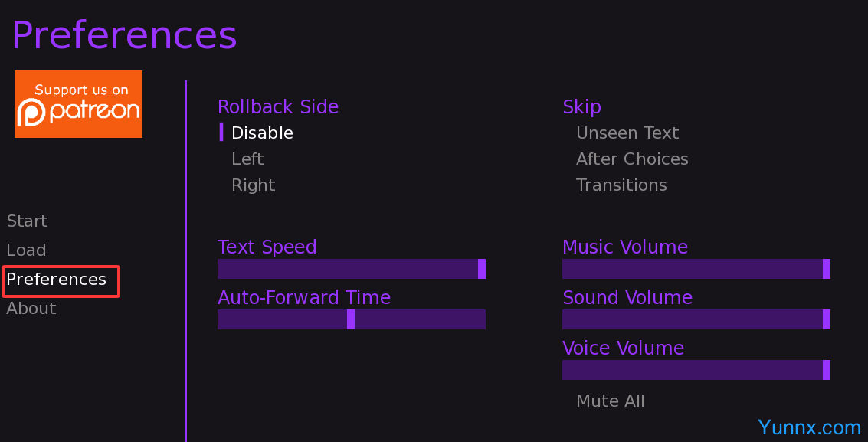Open the Patreon support banner
The height and width of the screenshot is (442, 868).
tap(78, 104)
